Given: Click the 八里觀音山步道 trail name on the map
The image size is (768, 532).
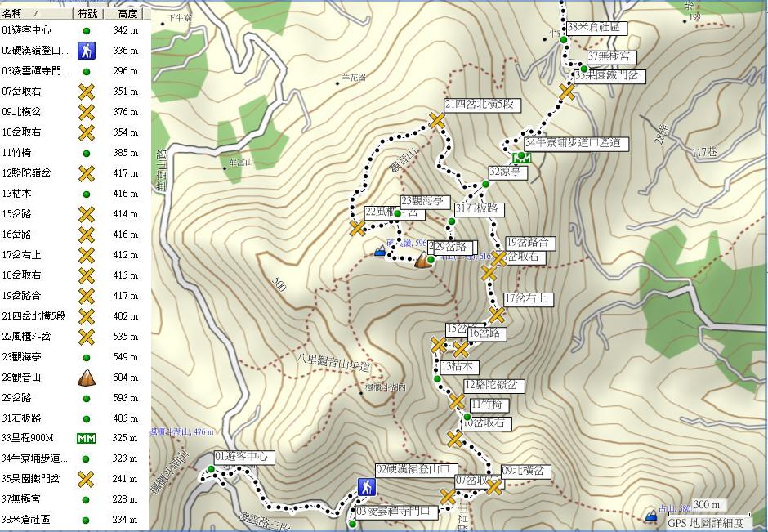Looking at the screenshot, I should click(x=333, y=363).
